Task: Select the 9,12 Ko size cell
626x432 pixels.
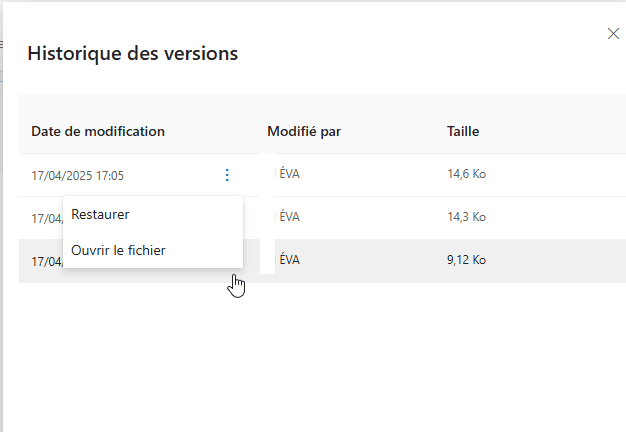Action: [466, 260]
